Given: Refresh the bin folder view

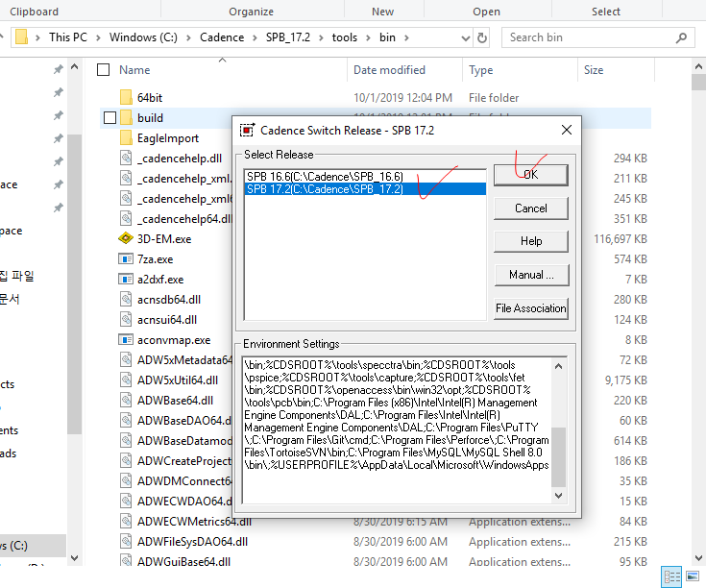Looking at the screenshot, I should point(482,37).
